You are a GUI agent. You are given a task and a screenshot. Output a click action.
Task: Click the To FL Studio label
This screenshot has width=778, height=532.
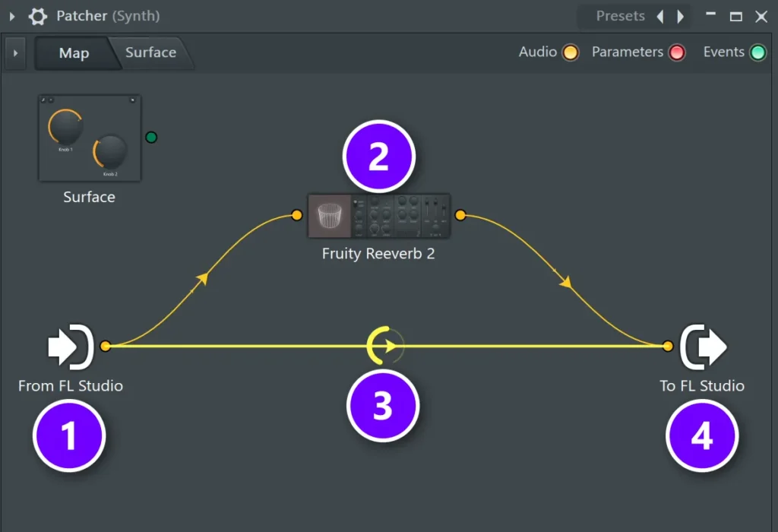click(x=702, y=386)
